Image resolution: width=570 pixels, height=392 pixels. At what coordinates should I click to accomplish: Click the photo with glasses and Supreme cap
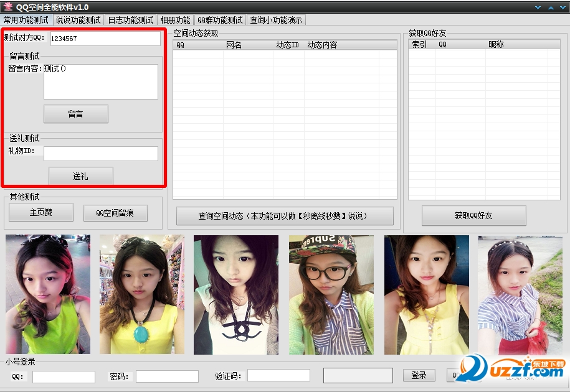[x=331, y=295]
